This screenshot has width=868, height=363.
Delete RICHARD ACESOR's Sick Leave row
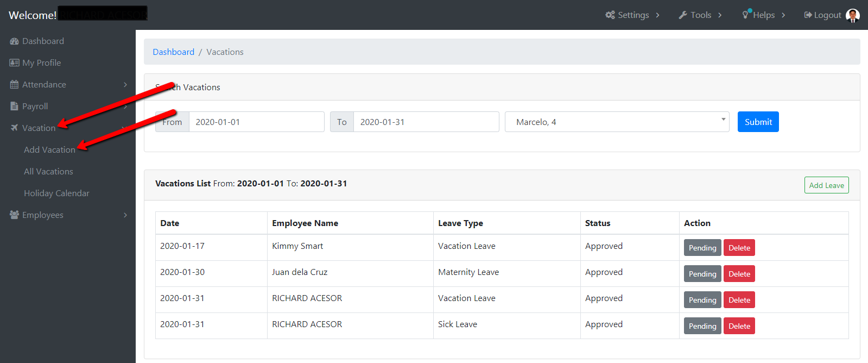pos(739,326)
